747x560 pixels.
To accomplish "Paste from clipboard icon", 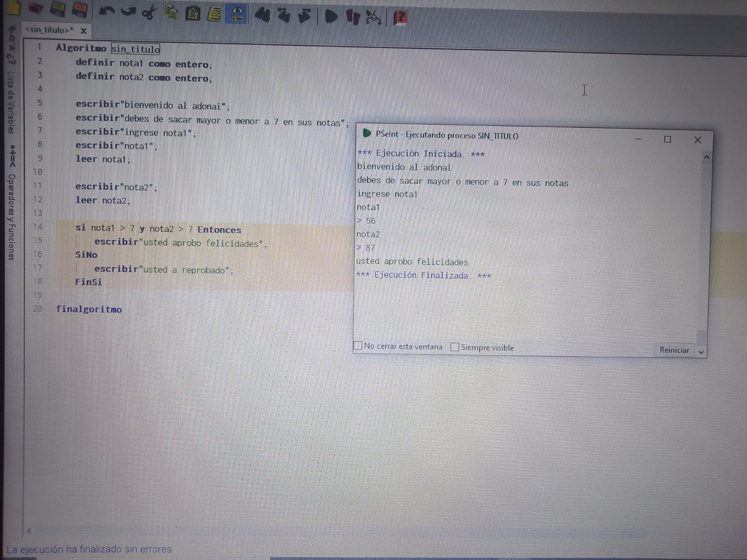I will click(192, 14).
